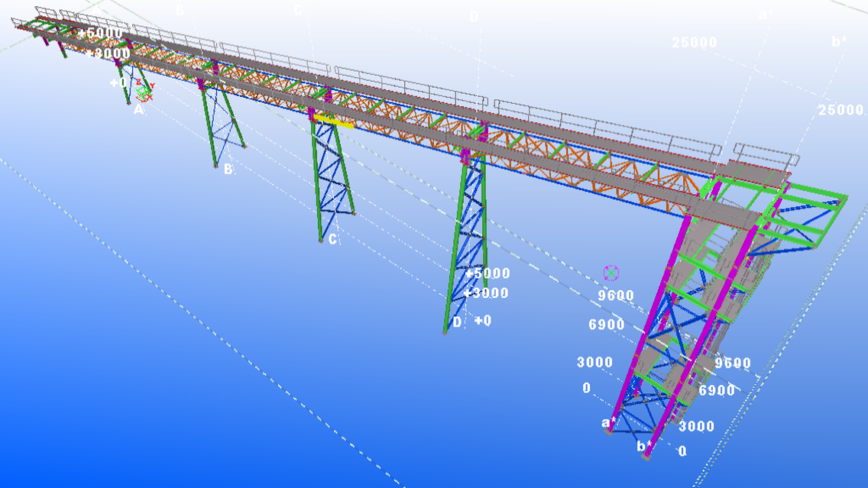
Task: Click the 9600 label below the magenta marker
Action: pos(616,296)
